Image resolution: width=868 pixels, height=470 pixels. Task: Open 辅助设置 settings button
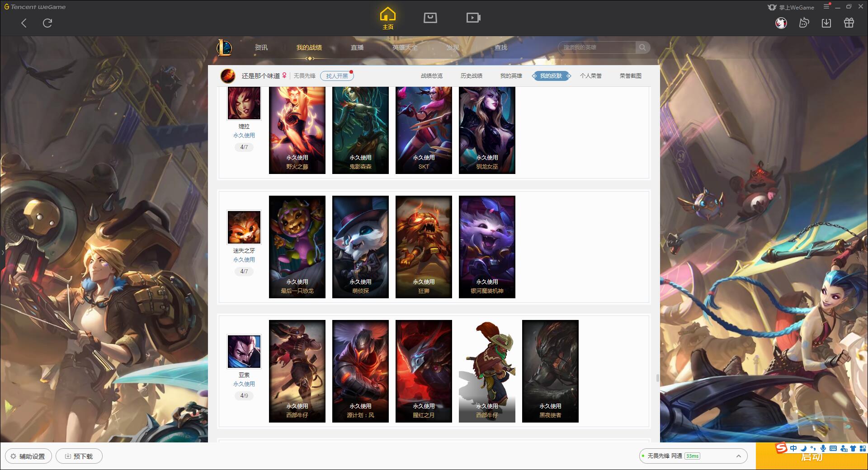(28, 456)
